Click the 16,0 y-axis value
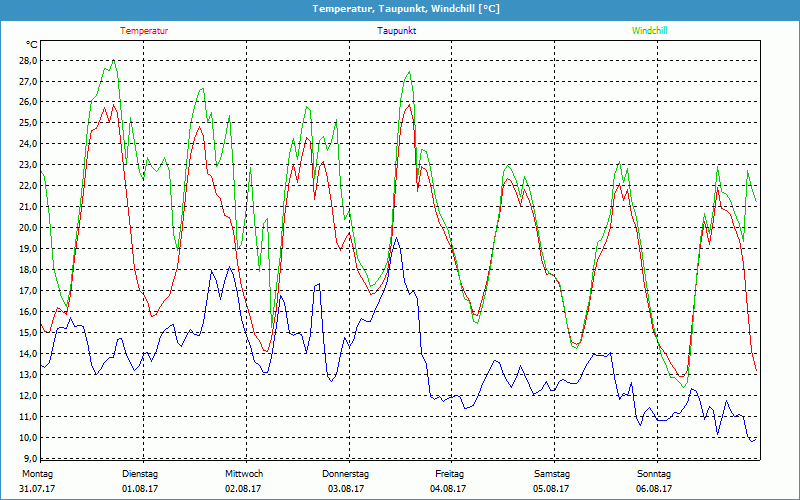Image resolution: width=800 pixels, height=500 pixels. coord(28,311)
